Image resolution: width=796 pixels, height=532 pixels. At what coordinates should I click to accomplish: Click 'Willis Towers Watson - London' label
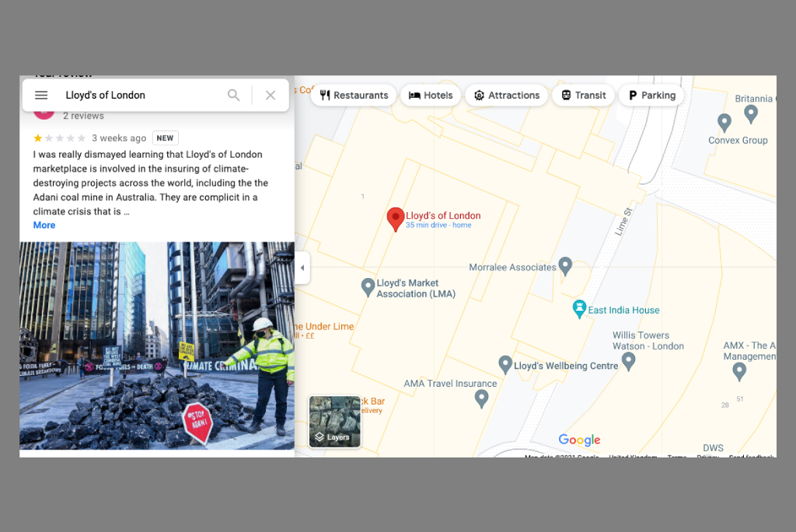(648, 341)
